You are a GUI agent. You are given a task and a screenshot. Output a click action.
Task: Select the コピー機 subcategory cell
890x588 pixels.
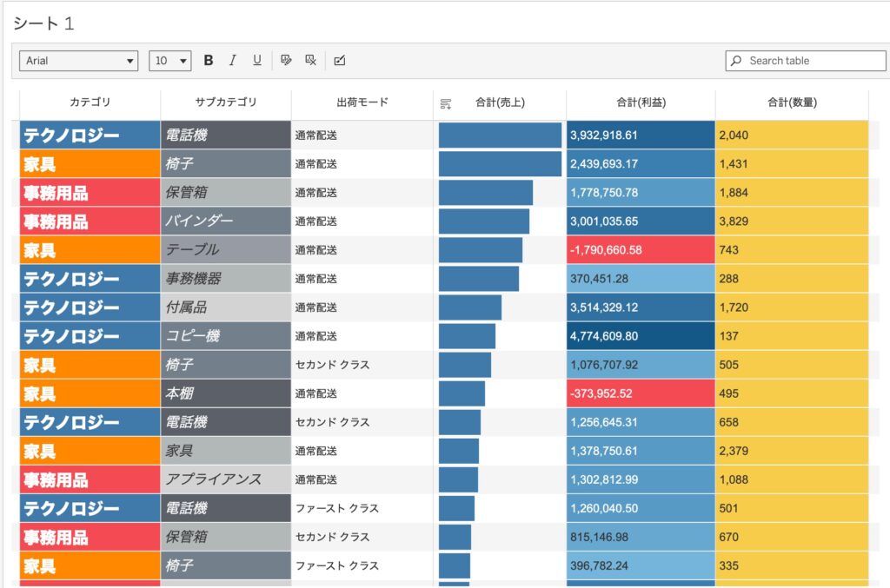(226, 336)
